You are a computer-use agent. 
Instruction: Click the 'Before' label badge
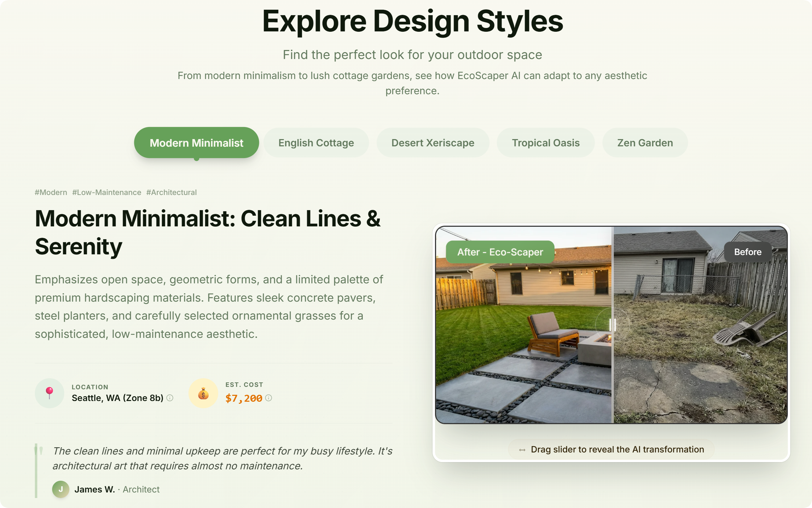pyautogui.click(x=747, y=252)
